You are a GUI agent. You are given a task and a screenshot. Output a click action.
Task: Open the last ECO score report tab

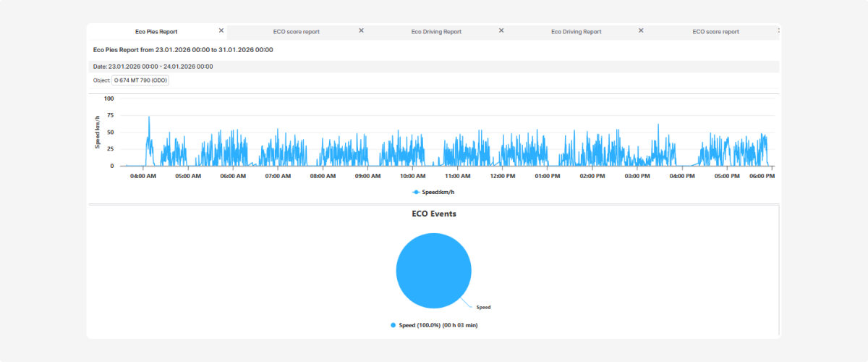[715, 32]
